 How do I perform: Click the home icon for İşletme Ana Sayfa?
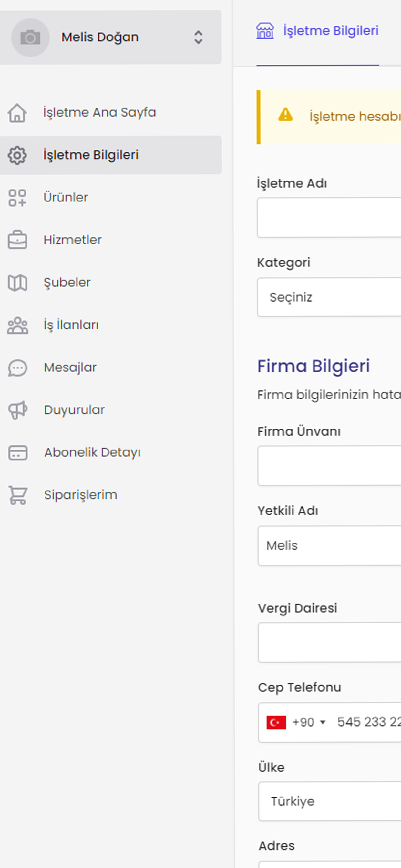[17, 113]
